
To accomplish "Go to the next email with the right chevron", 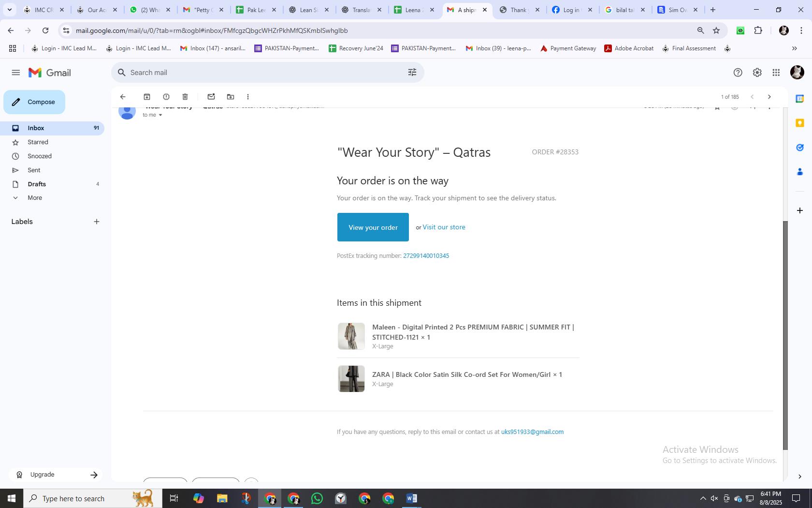I will point(769,97).
